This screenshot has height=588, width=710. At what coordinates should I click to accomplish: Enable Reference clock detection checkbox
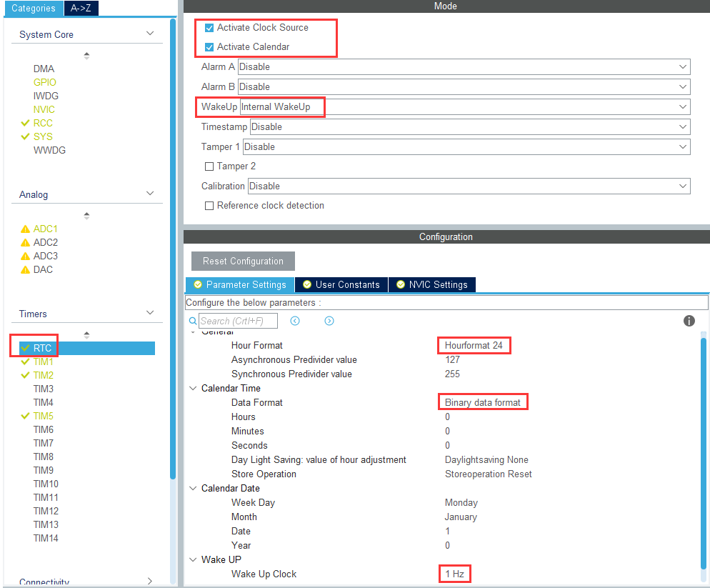pos(209,206)
